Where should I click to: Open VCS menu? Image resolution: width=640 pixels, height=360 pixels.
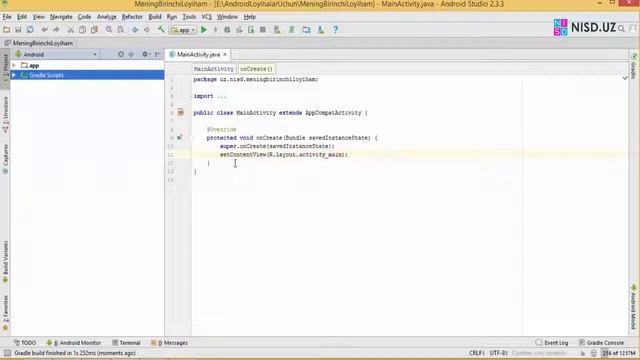click(x=207, y=17)
